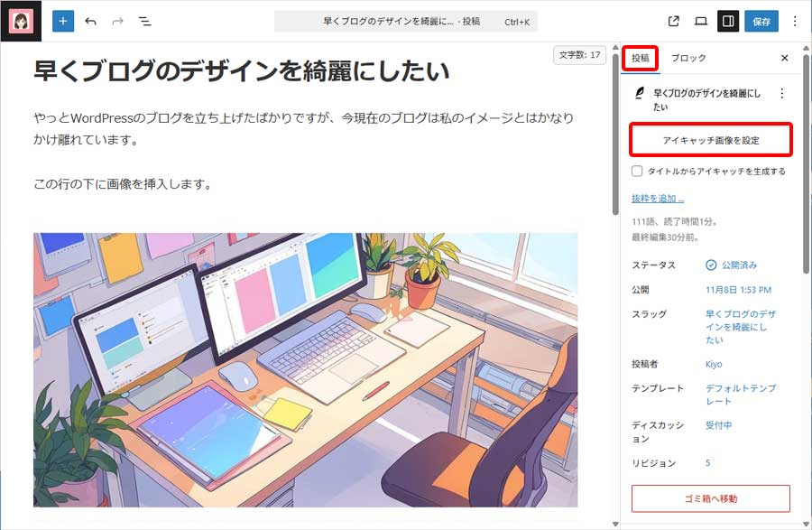Viewport: 812px width, 530px height.
Task: Undo the last change
Action: tap(89, 20)
